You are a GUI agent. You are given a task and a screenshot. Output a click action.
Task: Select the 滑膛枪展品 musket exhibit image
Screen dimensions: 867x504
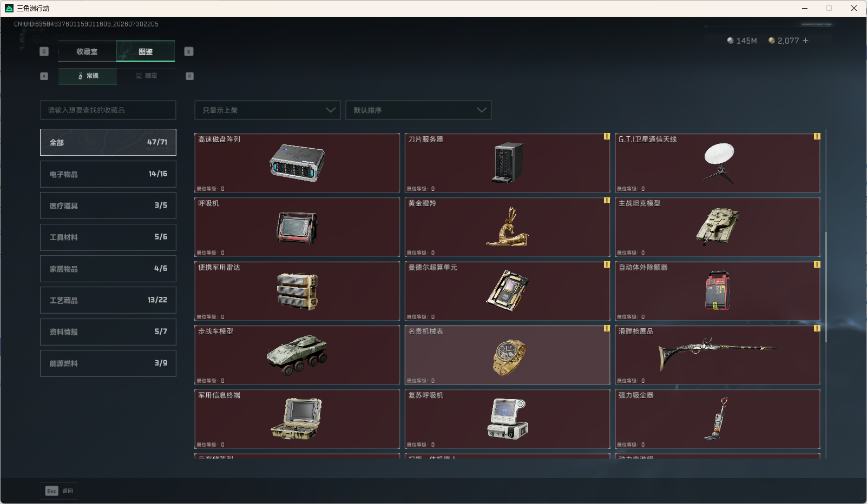click(x=718, y=354)
